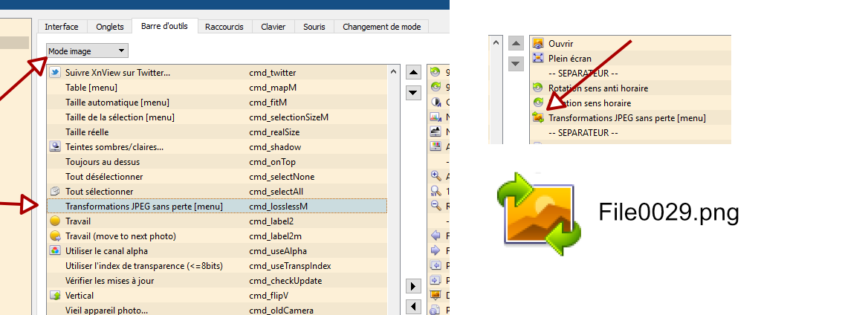
Task: Switch to the Interface tab
Action: [x=62, y=27]
